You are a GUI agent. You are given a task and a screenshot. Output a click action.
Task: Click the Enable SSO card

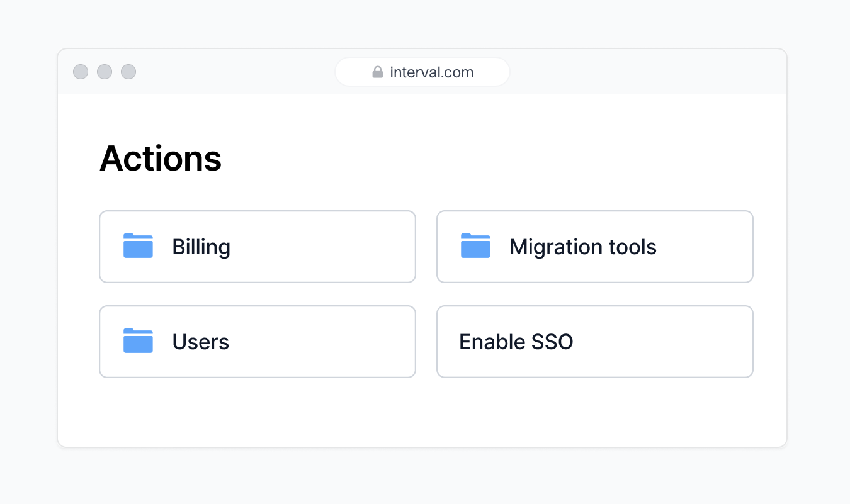(x=594, y=341)
